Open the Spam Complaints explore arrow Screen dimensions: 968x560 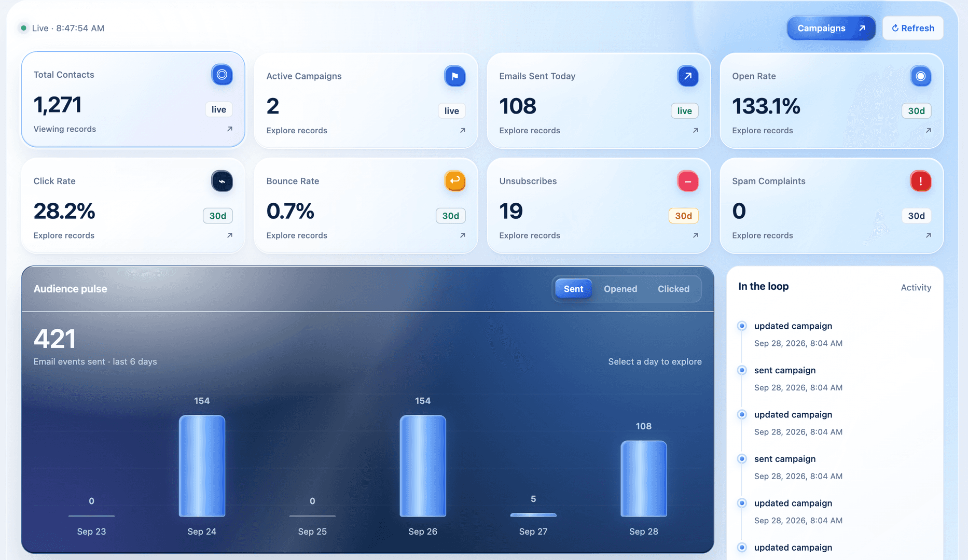click(928, 235)
